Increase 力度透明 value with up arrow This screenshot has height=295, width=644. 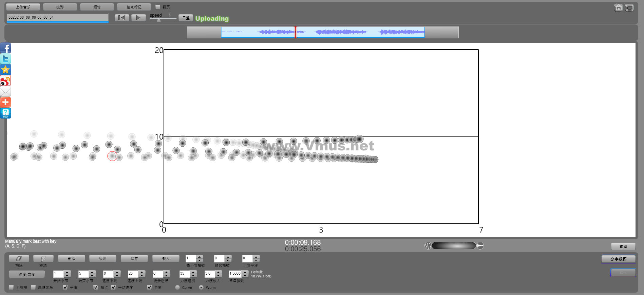tap(193, 272)
